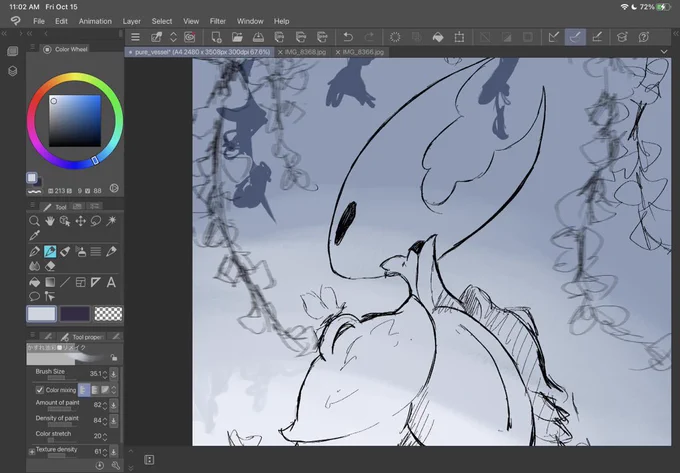Open Texture density dynamics button

tap(114, 452)
